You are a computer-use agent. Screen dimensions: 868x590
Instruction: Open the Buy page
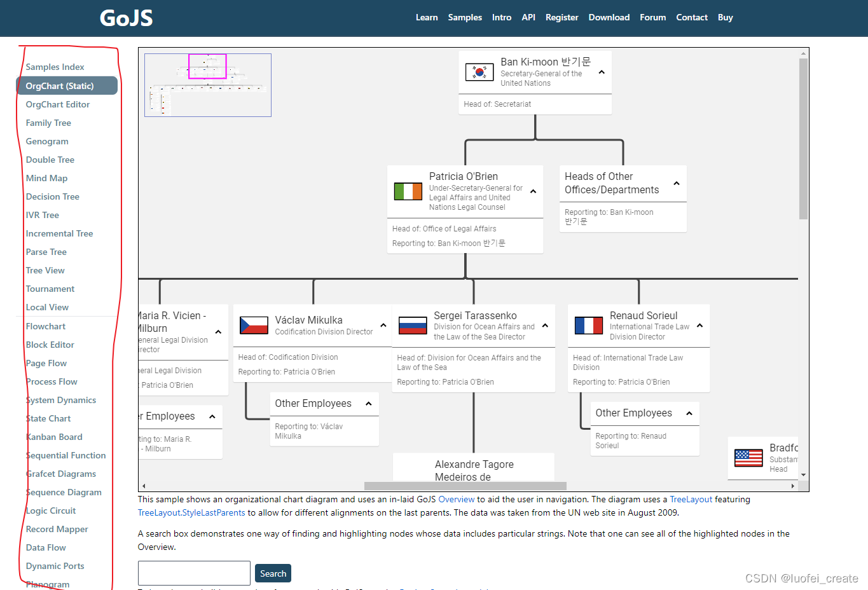726,18
